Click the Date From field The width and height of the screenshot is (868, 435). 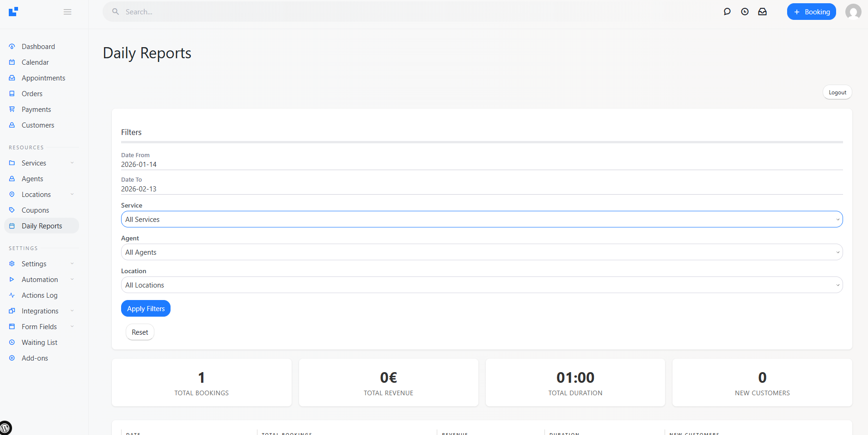pos(482,165)
